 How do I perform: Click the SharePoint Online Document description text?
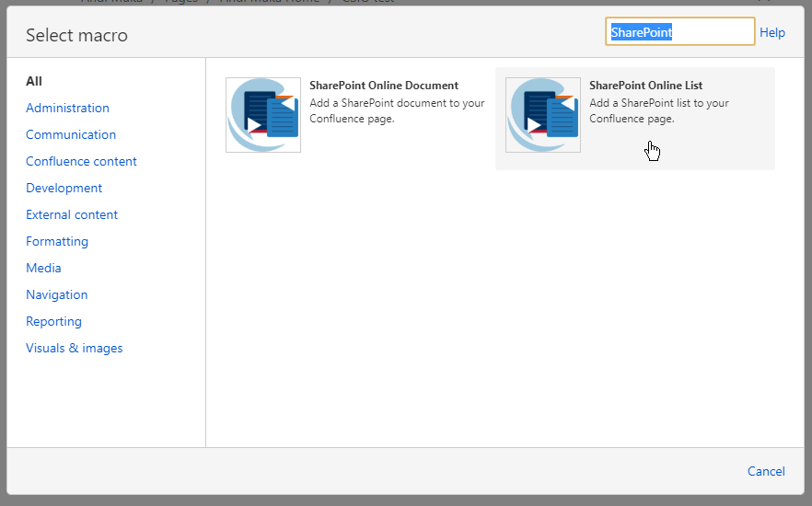[x=396, y=110]
